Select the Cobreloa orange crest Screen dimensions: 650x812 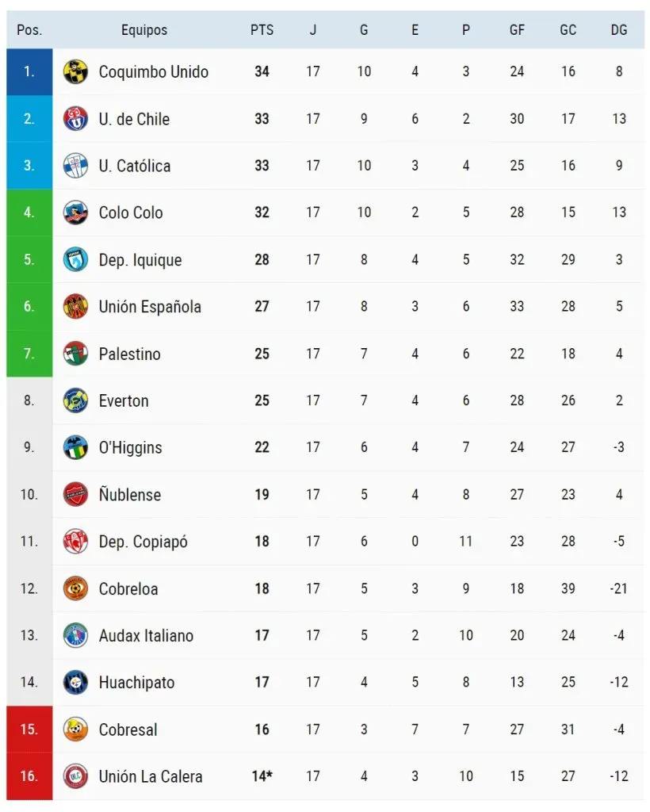tap(75, 588)
